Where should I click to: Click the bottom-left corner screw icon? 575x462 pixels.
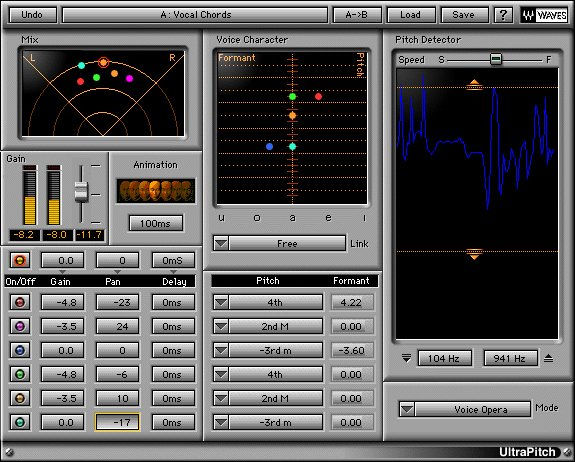10,452
